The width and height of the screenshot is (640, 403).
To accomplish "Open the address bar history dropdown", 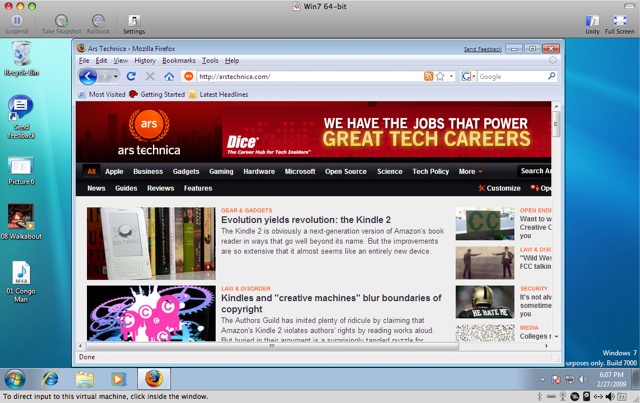I will tap(451, 76).
